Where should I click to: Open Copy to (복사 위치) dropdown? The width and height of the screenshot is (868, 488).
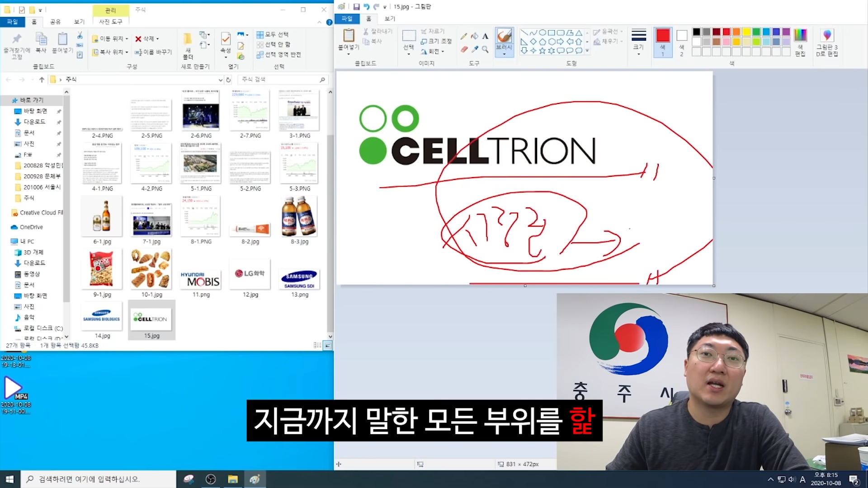(110, 52)
